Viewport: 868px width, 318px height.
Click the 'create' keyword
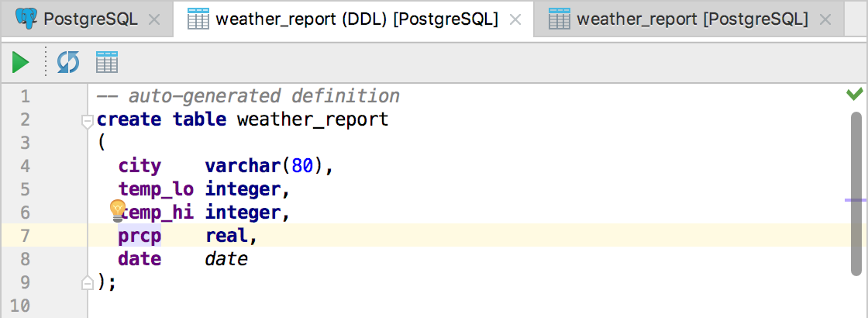pos(129,119)
